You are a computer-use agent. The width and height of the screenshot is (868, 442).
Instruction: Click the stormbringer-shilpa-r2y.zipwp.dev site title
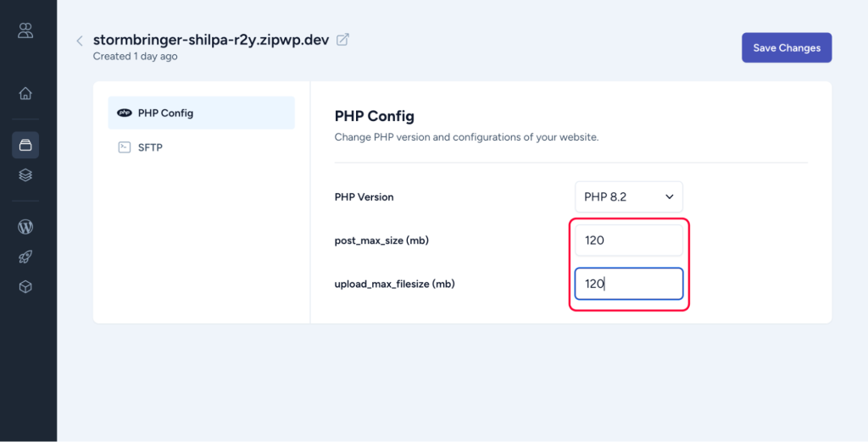tap(211, 40)
